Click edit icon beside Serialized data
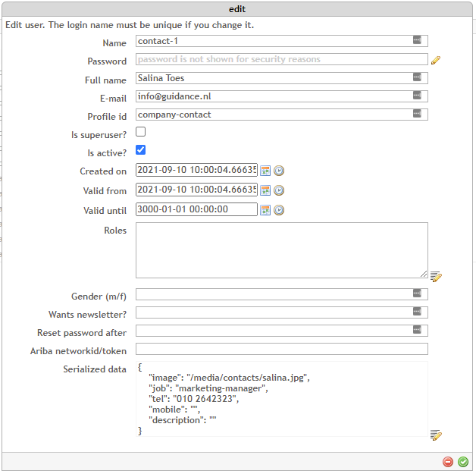This screenshot has height=474, width=476. [x=436, y=435]
